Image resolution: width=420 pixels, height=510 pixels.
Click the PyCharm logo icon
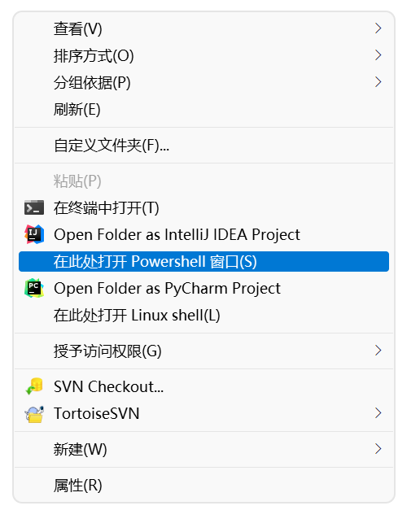(34, 288)
